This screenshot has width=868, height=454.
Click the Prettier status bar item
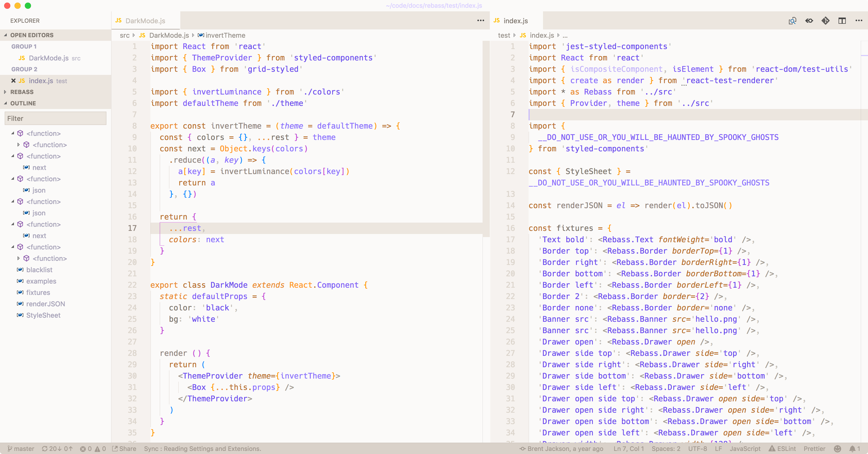coord(815,449)
